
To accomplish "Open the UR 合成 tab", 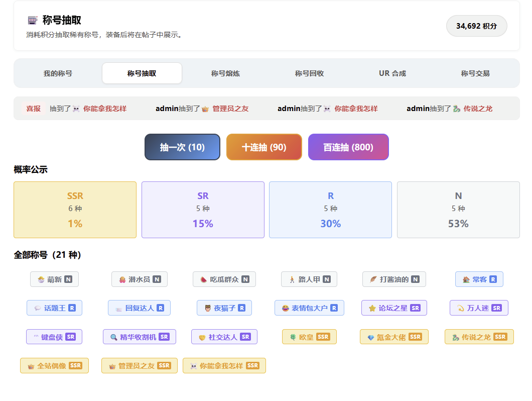I will pos(392,73).
